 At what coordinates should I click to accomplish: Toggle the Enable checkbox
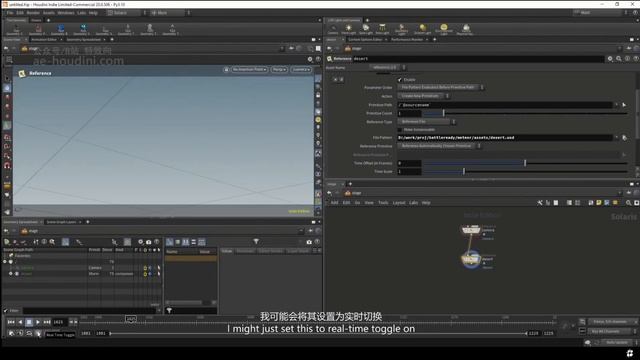[x=400, y=80]
